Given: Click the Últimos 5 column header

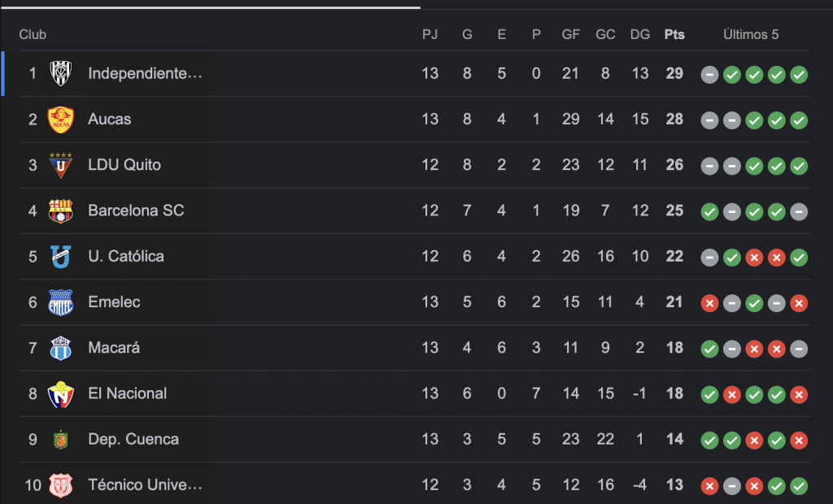Looking at the screenshot, I should click(x=751, y=35).
